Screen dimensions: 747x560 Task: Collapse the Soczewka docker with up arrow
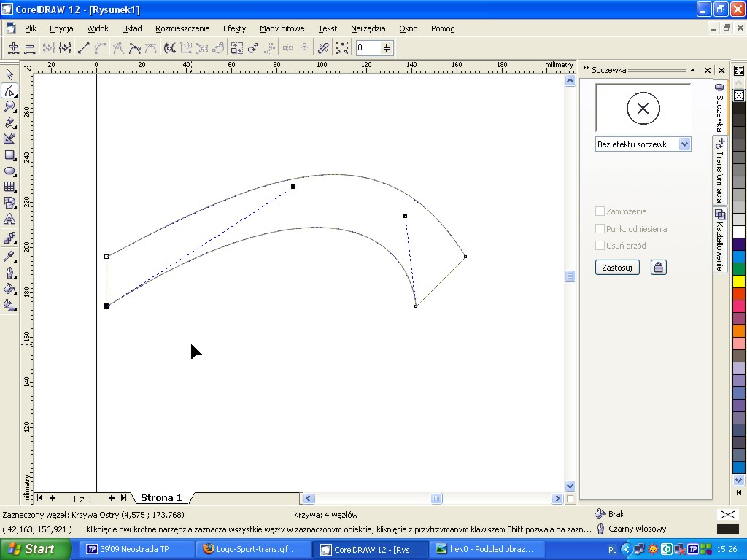[692, 71]
